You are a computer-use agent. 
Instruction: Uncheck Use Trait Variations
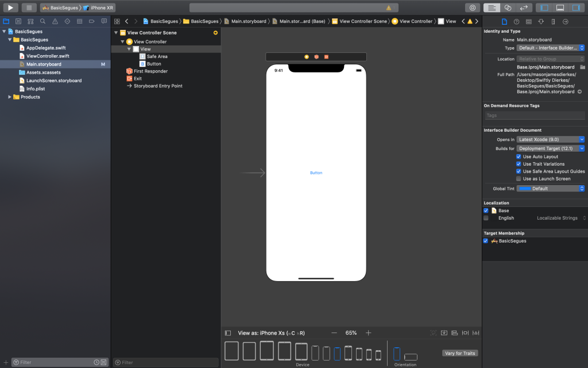click(x=519, y=164)
